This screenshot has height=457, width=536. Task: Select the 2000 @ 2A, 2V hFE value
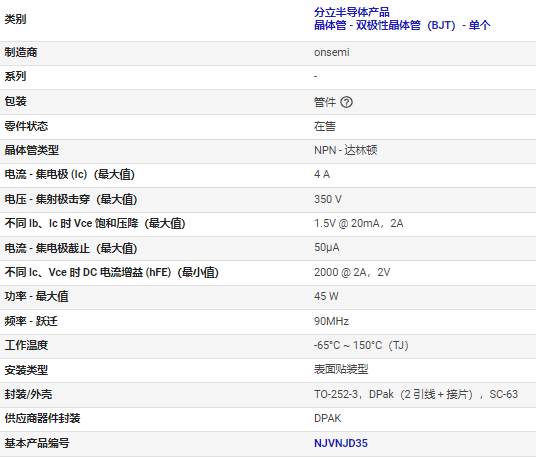pyautogui.click(x=352, y=272)
